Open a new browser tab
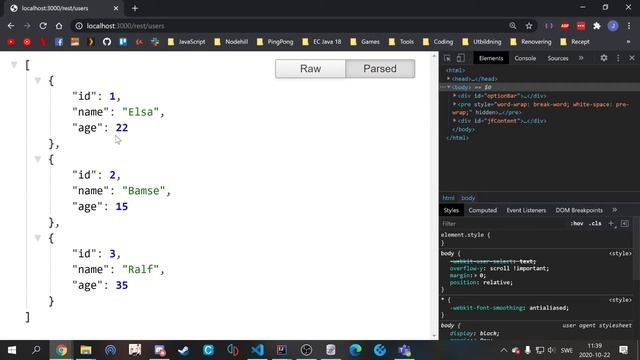Image resolution: width=640 pixels, height=360 pixels. coord(135,8)
